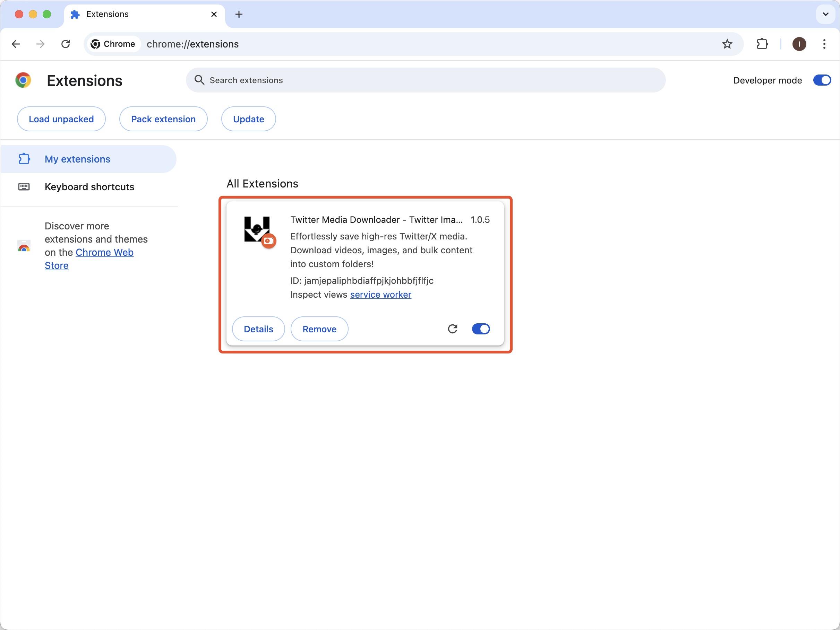840x630 pixels.
Task: Open the Chrome three-dot menu
Action: (824, 44)
